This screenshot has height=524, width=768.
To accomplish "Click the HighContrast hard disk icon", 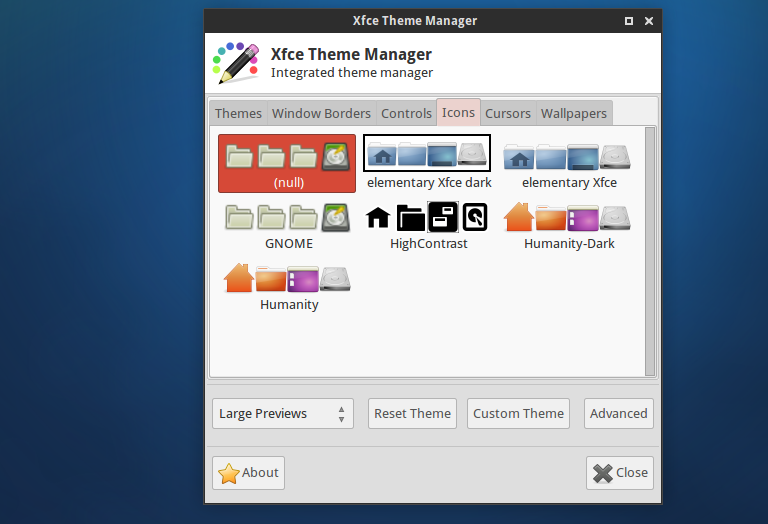I will click(x=475, y=217).
